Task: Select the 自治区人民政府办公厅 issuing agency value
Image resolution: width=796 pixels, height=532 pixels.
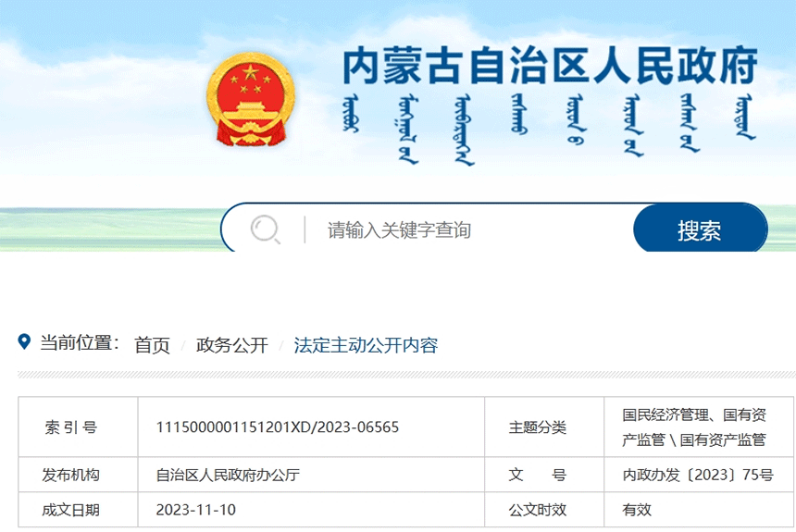Action: click(x=228, y=475)
